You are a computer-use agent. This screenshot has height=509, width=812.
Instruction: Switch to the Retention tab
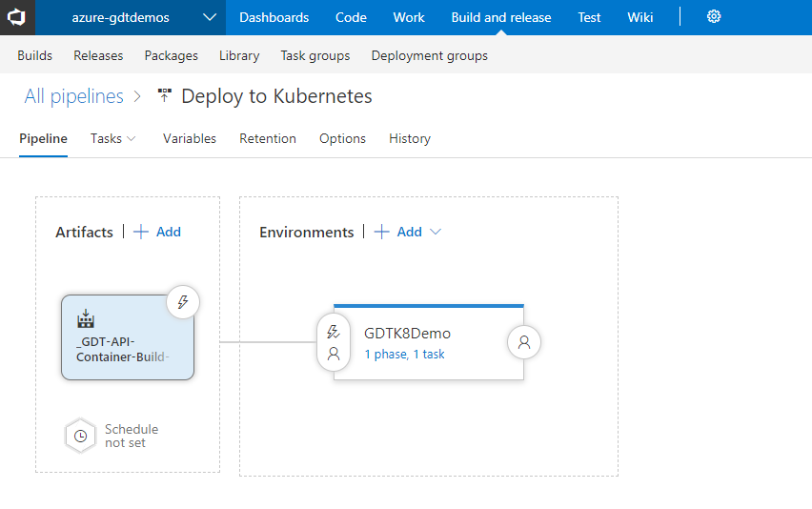(x=268, y=139)
